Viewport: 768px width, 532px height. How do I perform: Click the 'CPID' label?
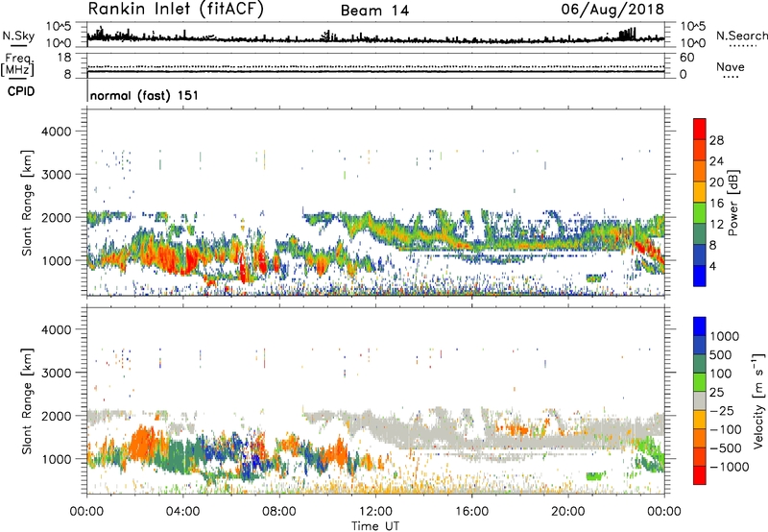pyautogui.click(x=21, y=91)
